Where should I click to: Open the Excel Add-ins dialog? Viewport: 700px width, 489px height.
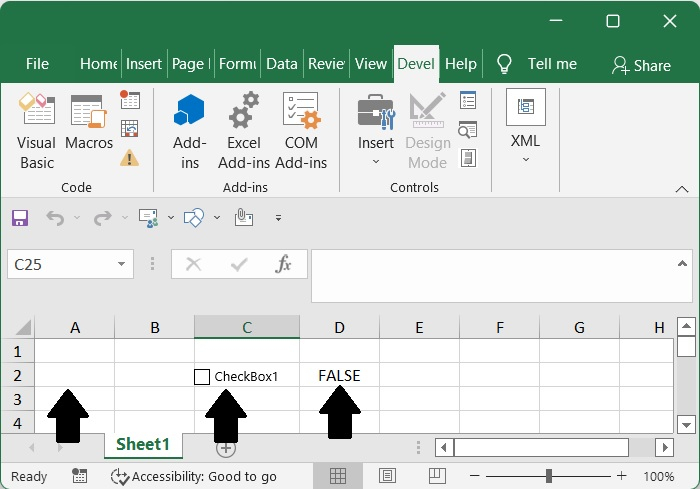click(244, 131)
